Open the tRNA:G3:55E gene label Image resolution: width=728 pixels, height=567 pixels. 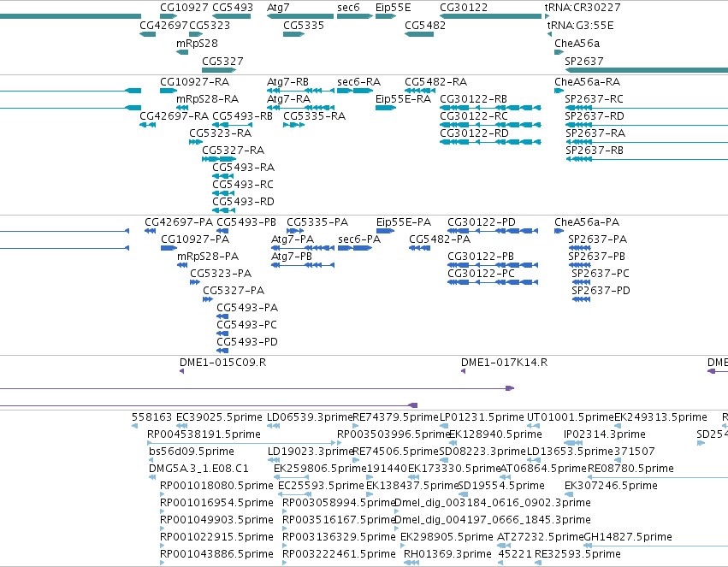tap(580, 26)
